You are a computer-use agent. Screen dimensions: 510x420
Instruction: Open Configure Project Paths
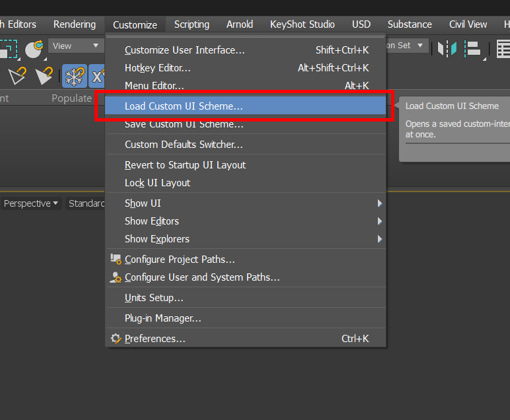(246, 260)
